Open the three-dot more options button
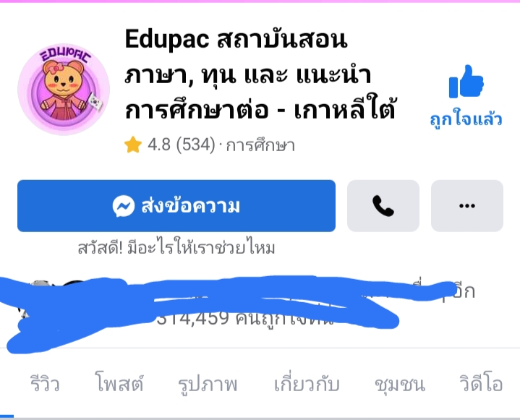 coord(467,206)
